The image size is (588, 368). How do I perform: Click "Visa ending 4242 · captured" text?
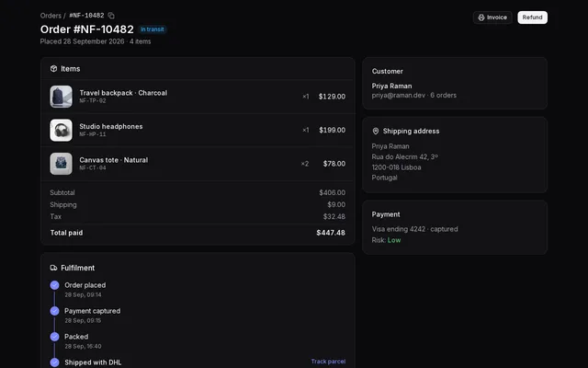coord(414,229)
